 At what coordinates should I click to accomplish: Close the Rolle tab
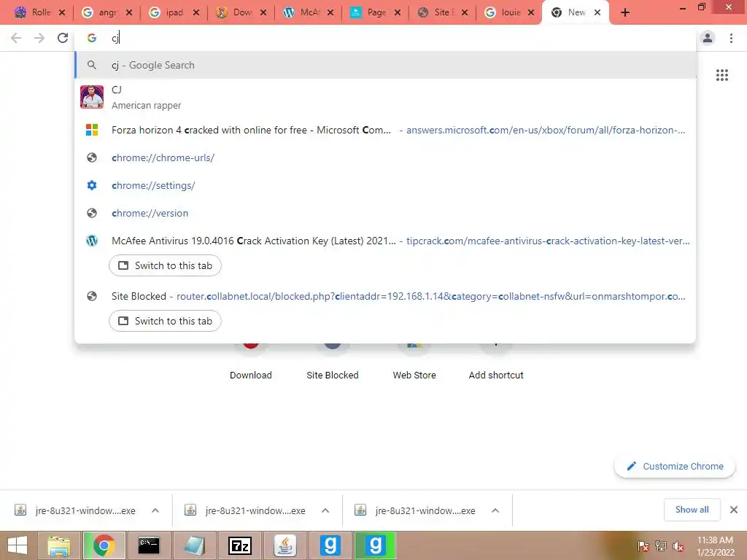tap(61, 13)
